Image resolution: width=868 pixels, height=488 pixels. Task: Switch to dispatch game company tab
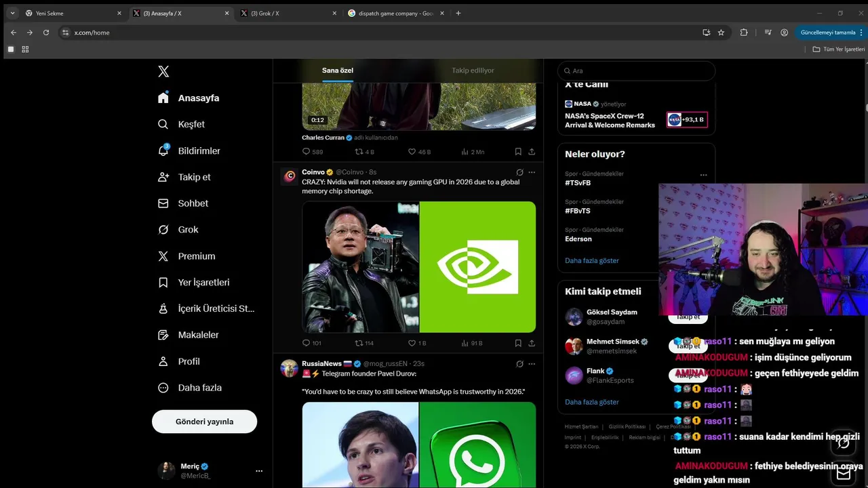[396, 13]
